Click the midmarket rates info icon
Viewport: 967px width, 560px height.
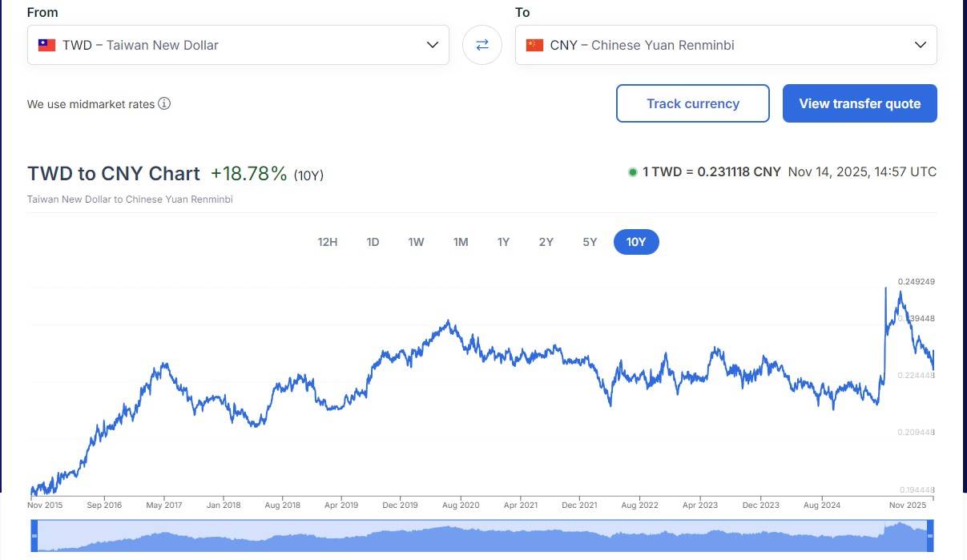tap(164, 103)
